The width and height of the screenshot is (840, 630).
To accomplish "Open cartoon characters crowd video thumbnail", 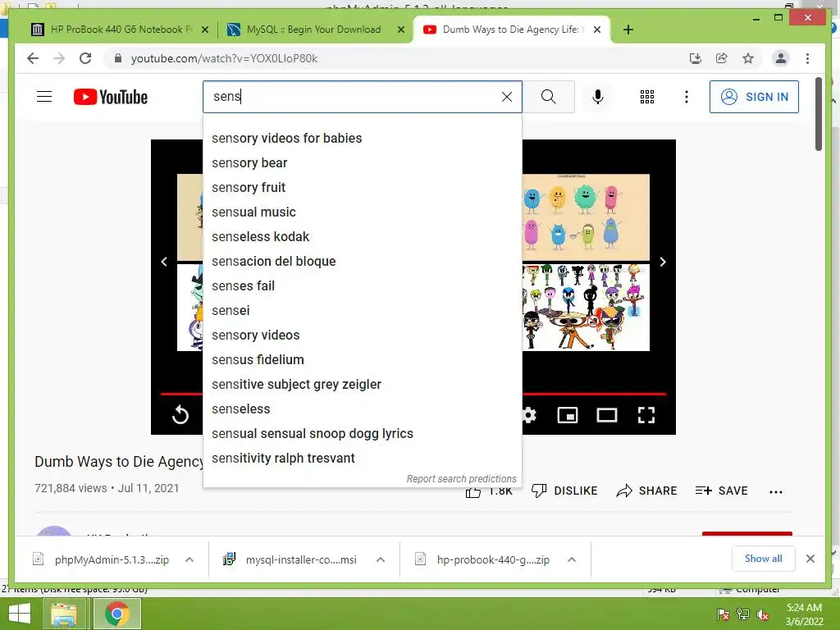I will [x=586, y=308].
